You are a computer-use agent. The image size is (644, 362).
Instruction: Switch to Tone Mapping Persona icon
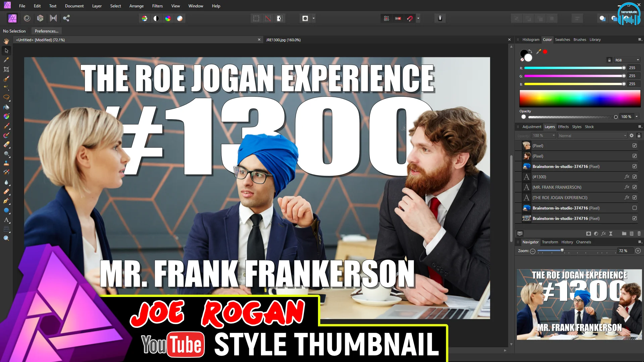click(x=53, y=18)
